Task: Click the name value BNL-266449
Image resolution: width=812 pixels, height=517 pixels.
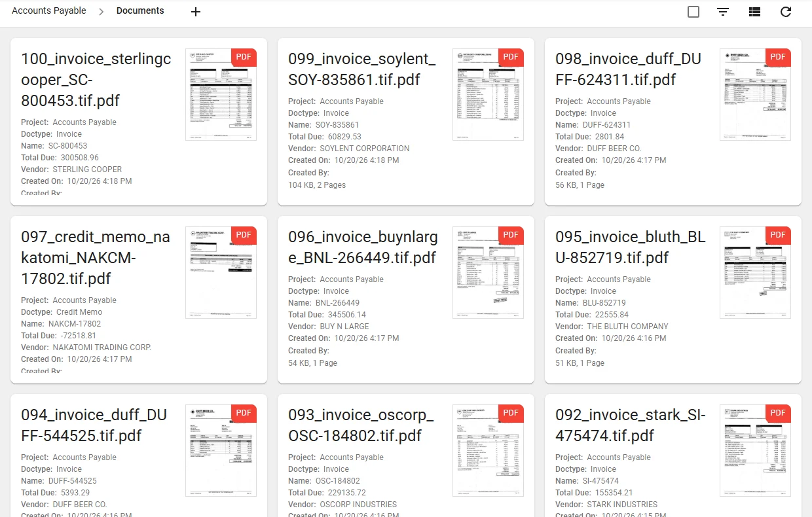Action: [x=337, y=303]
